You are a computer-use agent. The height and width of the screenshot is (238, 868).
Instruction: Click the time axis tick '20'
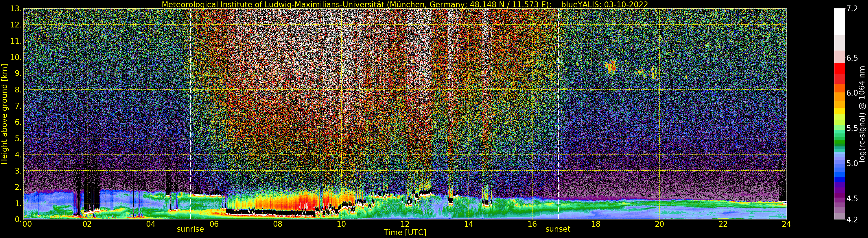659,224
